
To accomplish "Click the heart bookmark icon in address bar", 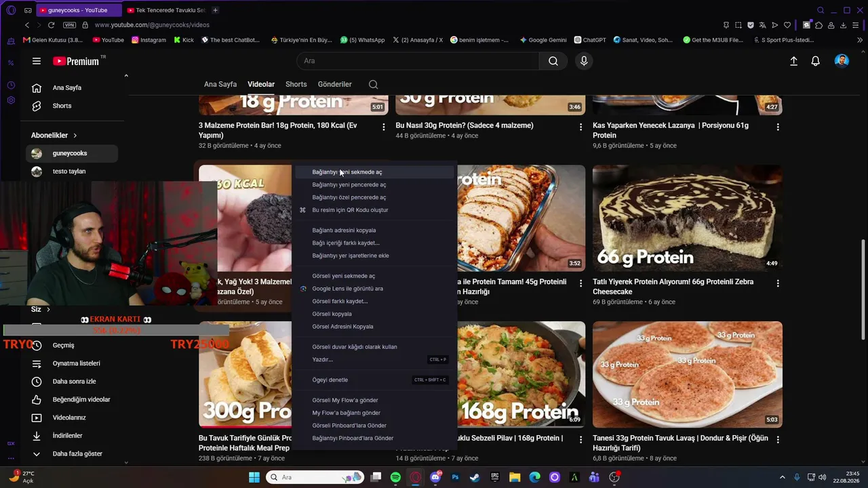I will [x=787, y=25].
